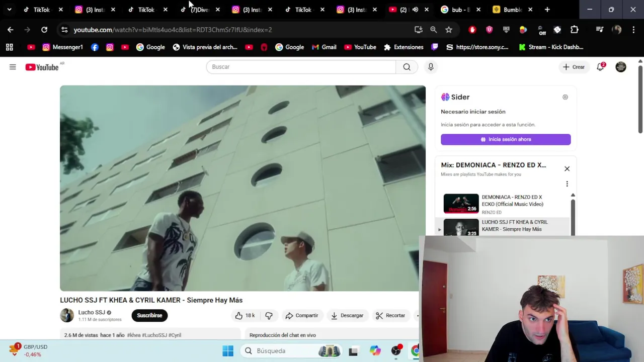Click Inicia sesión ahora in Sider
The height and width of the screenshot is (362, 644).
tap(506, 139)
